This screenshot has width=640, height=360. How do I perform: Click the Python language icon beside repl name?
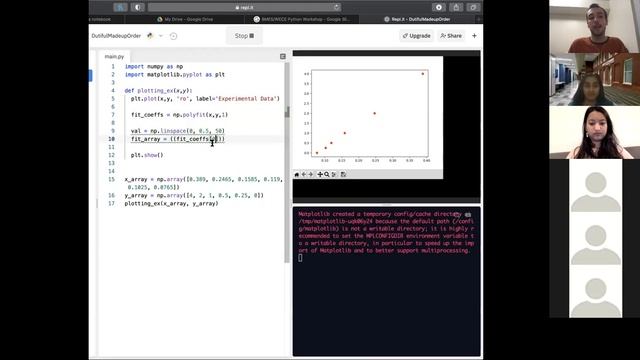150,36
